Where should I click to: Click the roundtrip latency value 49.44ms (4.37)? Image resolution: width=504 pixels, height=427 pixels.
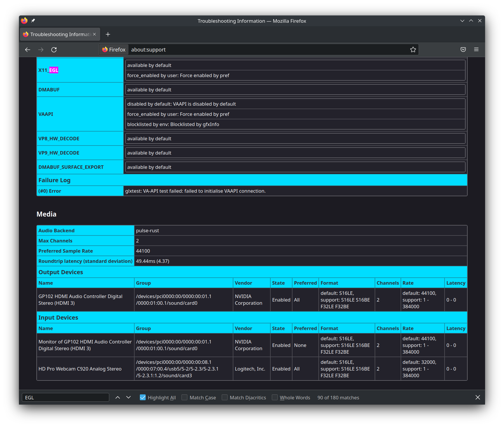pyautogui.click(x=153, y=261)
